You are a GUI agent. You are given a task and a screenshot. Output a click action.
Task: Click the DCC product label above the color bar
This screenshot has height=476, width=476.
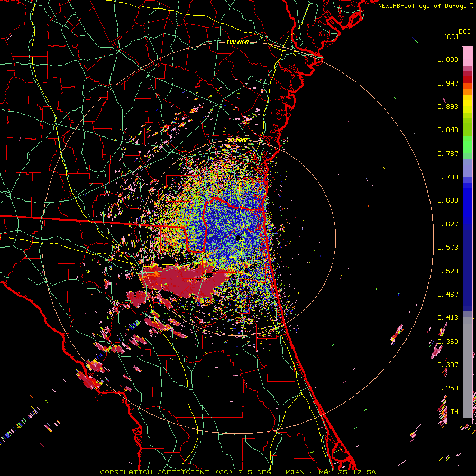tap(465, 32)
